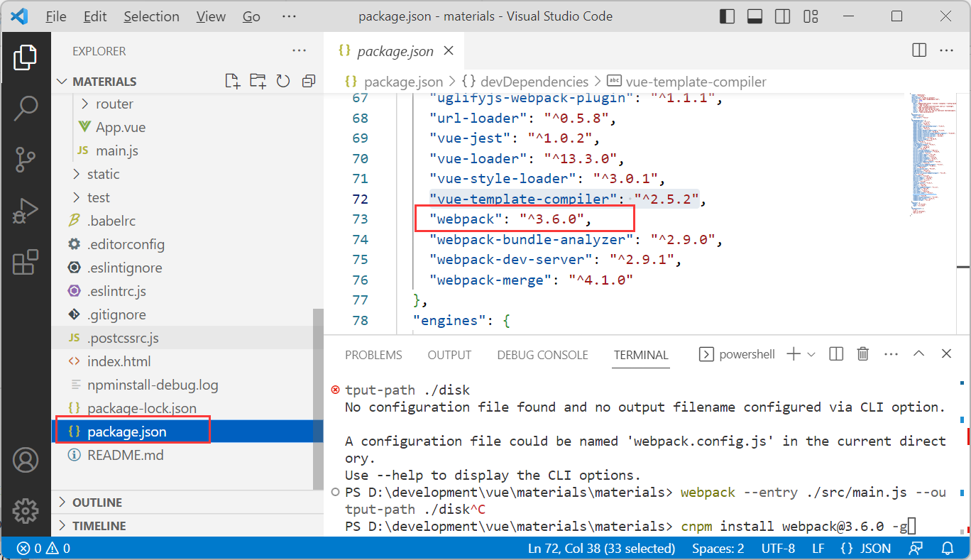Close the package.json editor tab
This screenshot has width=971, height=560.
[449, 51]
